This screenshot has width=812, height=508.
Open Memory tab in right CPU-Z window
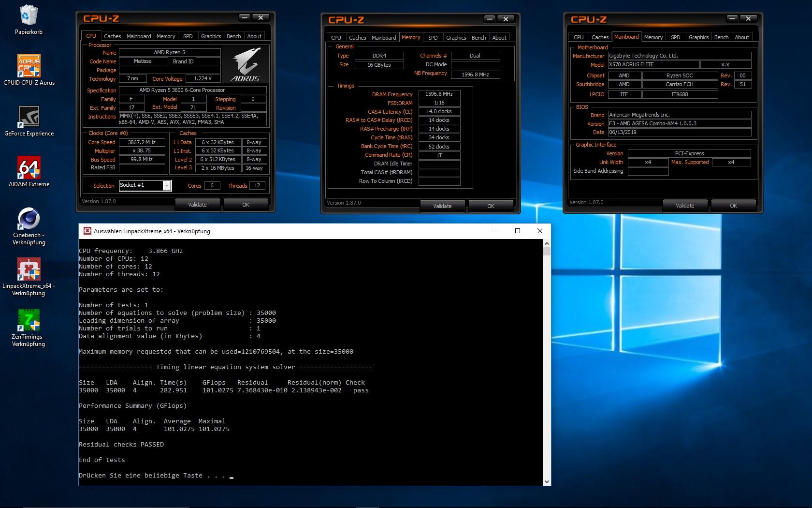click(653, 37)
